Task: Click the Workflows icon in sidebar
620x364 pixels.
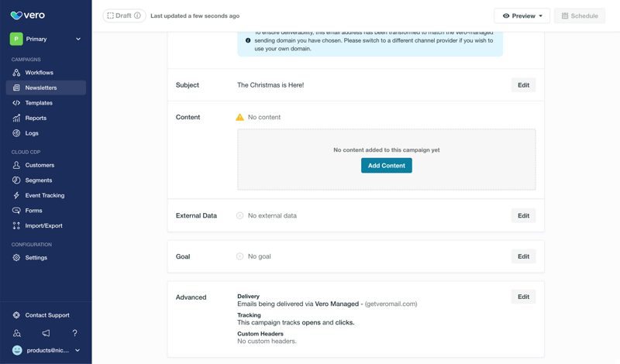Action: [16, 73]
